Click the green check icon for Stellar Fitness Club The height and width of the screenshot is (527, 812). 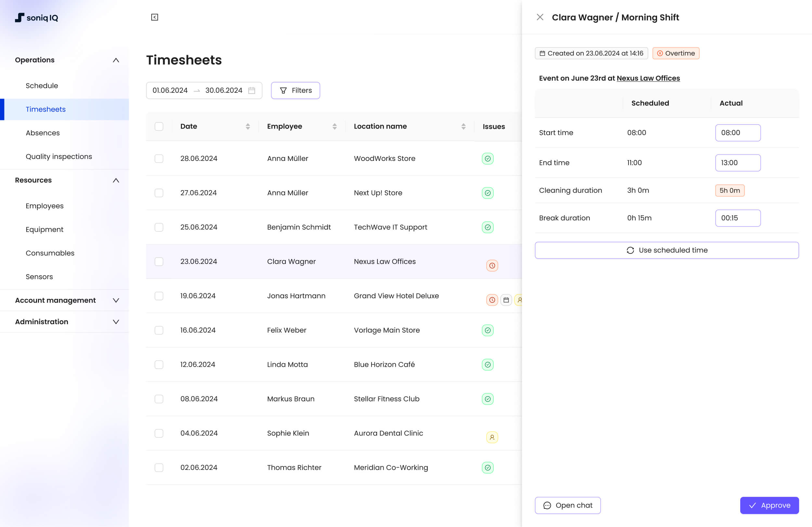point(488,399)
